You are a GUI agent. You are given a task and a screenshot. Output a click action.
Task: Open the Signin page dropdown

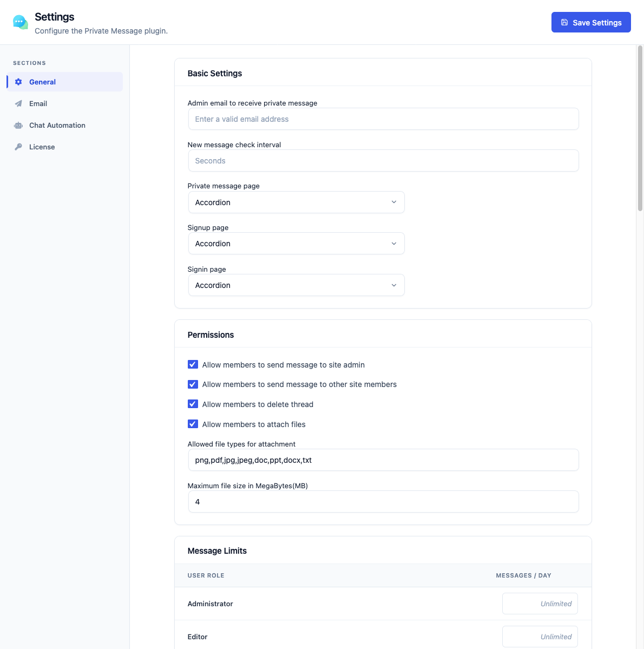tap(297, 285)
